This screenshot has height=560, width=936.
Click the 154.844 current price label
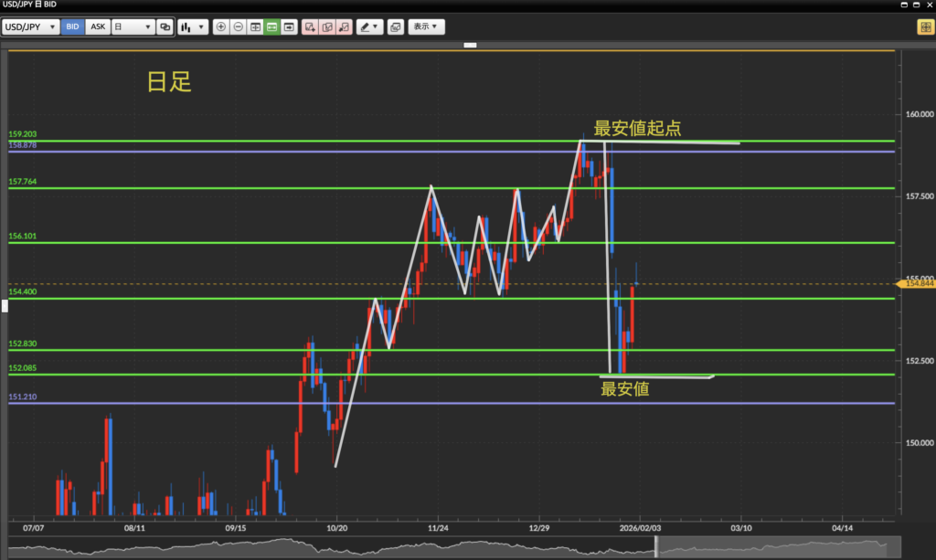click(917, 284)
